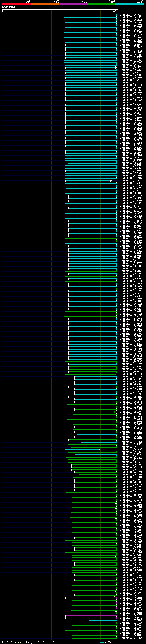
Task: Open the UniRef100_P18238 label
Action: tap(131, 321)
